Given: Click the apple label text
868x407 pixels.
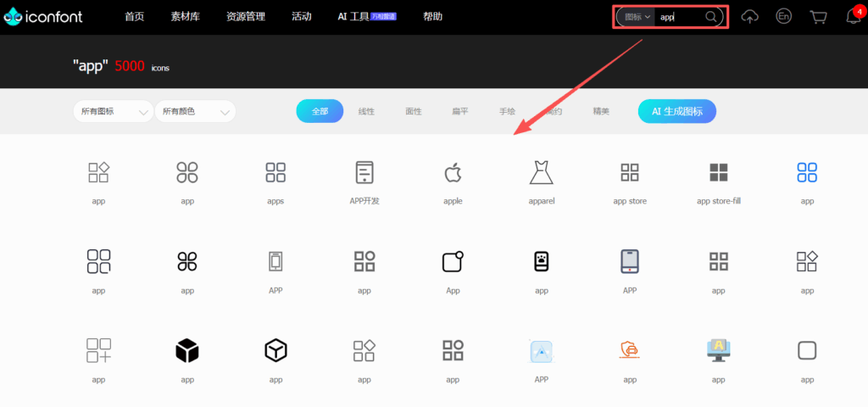Looking at the screenshot, I should (453, 201).
